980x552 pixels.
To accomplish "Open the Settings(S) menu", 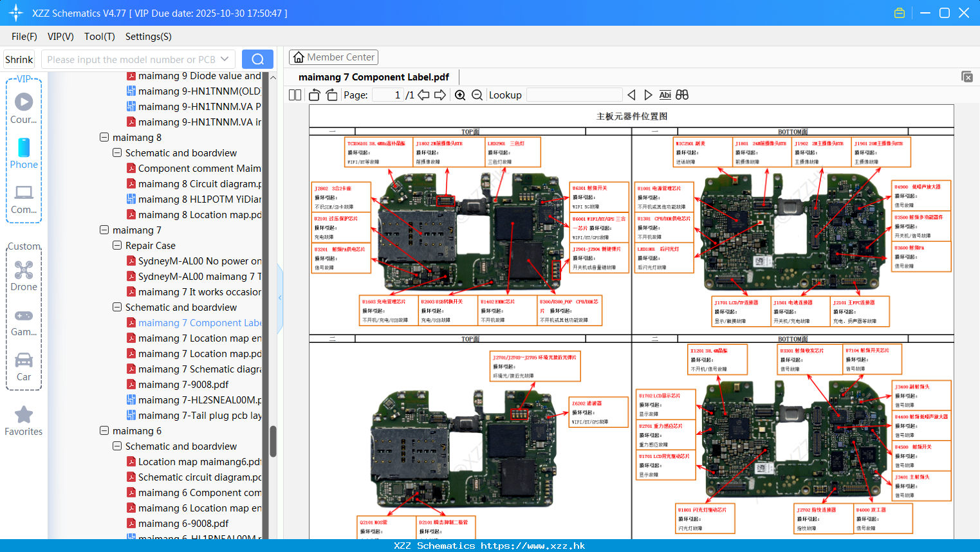I will pos(149,37).
